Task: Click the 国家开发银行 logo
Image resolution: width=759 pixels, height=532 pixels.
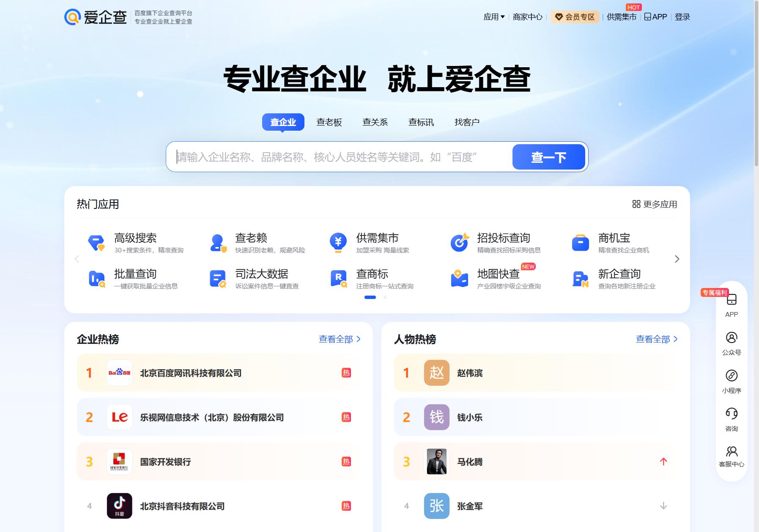Action: tap(120, 461)
